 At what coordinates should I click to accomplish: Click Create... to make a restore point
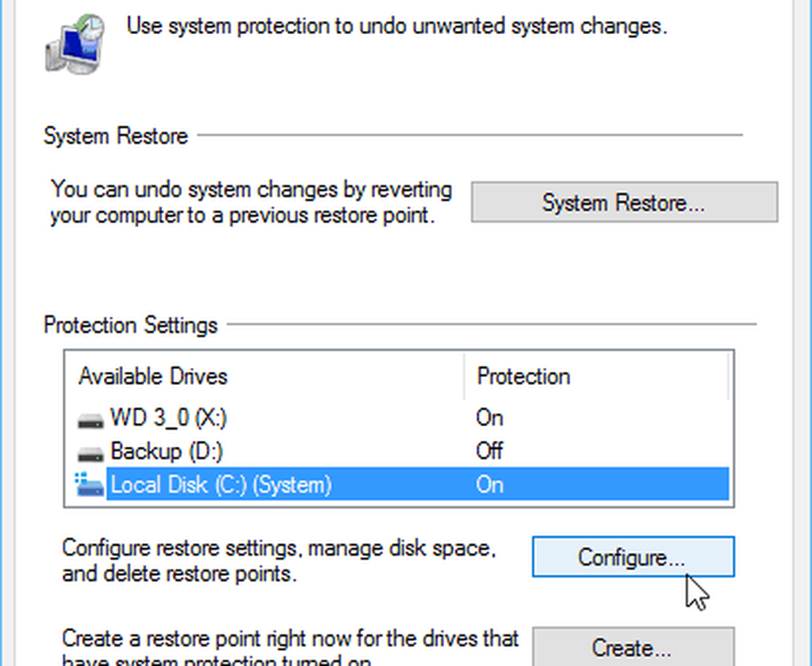[x=633, y=647]
